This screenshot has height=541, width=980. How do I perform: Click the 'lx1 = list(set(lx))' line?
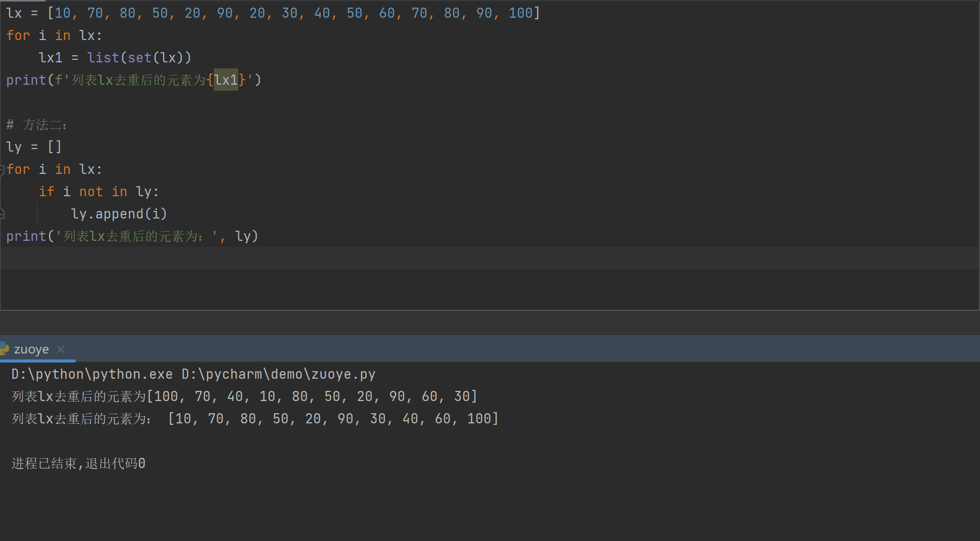point(115,58)
